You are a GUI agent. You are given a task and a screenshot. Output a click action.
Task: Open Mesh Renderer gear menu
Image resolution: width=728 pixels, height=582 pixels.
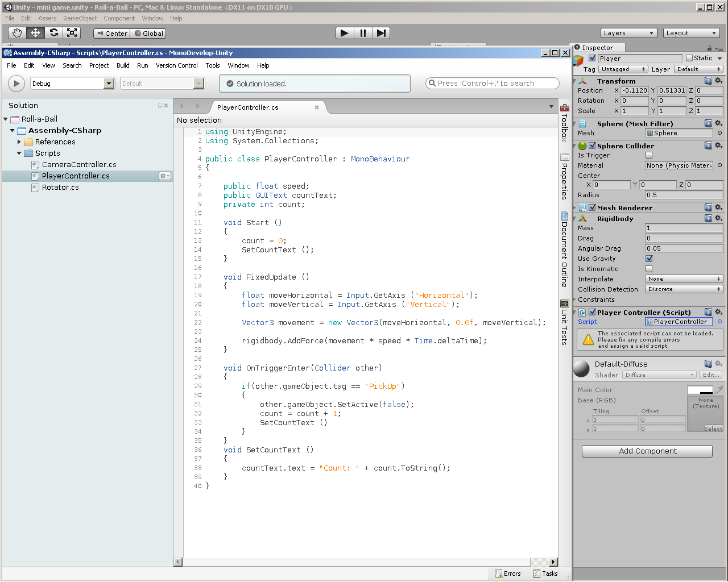coord(718,207)
